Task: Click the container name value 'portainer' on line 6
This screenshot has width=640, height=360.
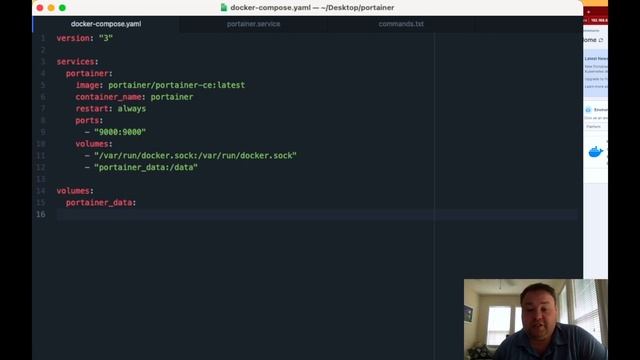Action: [x=172, y=97]
